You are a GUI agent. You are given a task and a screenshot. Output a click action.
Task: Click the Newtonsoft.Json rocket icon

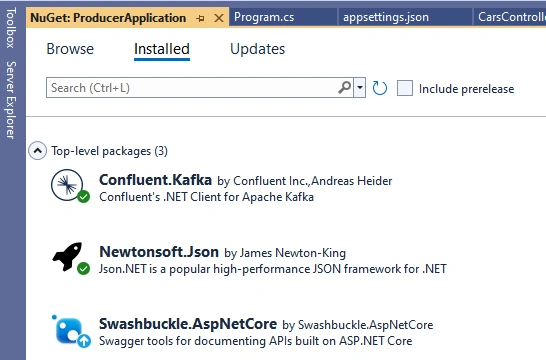[67, 256]
